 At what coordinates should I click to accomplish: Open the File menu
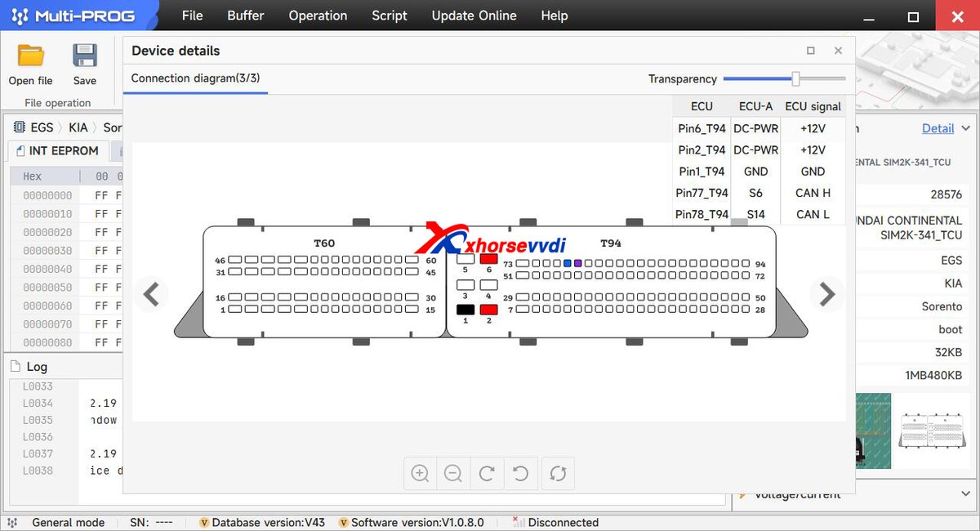coord(193,16)
